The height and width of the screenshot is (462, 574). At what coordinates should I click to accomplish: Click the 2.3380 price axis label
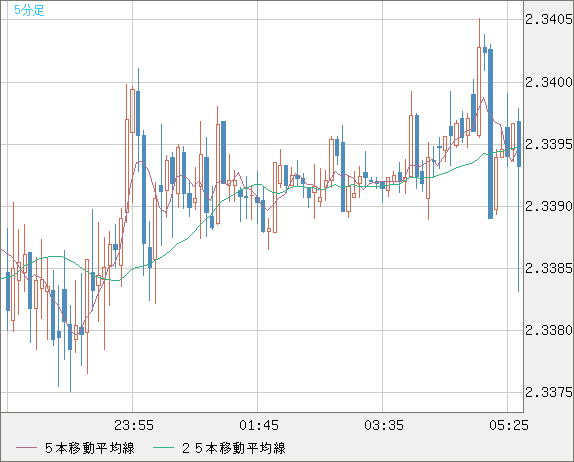[549, 330]
